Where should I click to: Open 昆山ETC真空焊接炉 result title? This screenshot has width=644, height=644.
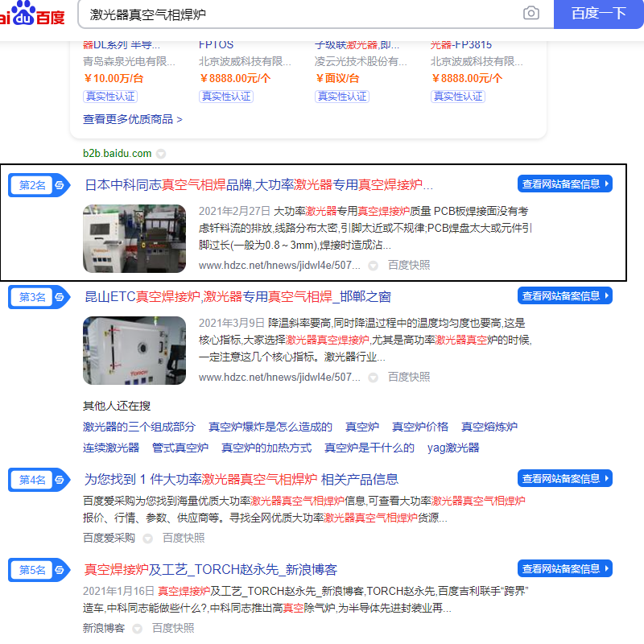point(237,297)
